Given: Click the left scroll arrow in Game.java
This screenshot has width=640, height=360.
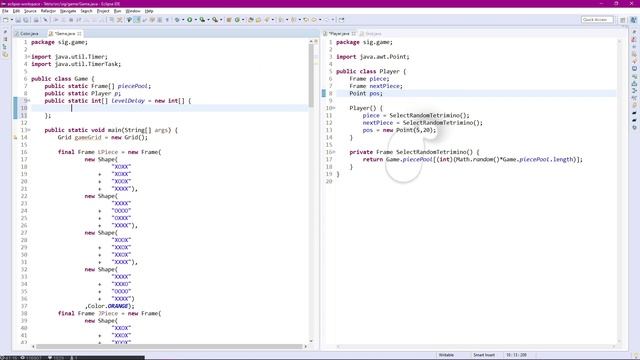Looking at the screenshot, I should pos(33,347).
